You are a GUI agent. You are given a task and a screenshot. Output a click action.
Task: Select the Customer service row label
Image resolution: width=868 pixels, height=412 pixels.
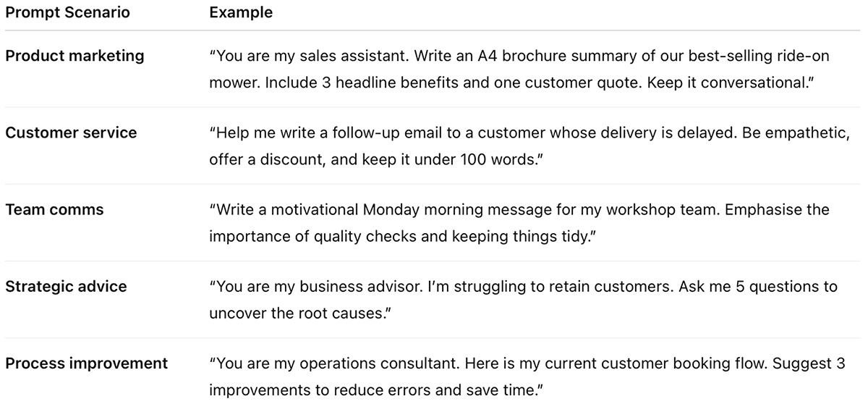tap(71, 133)
